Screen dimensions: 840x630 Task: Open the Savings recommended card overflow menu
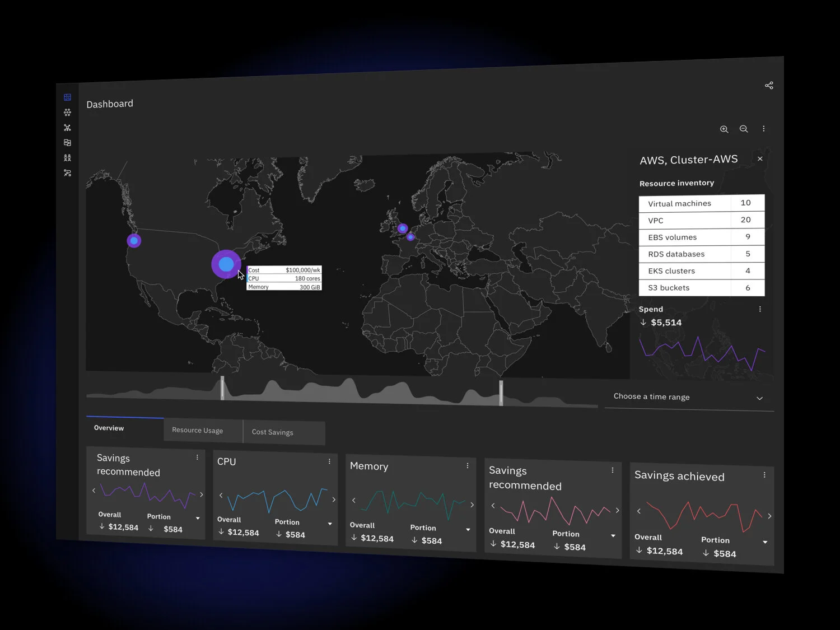197,458
